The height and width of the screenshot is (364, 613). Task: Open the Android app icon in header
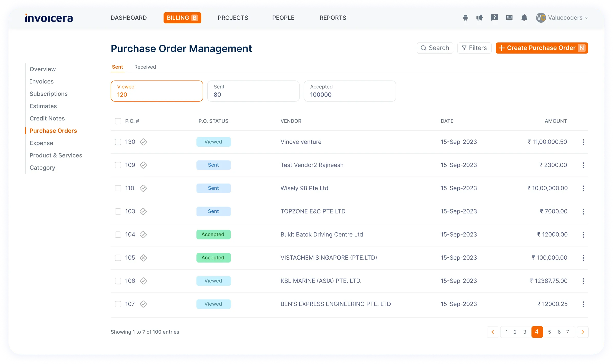pyautogui.click(x=465, y=18)
